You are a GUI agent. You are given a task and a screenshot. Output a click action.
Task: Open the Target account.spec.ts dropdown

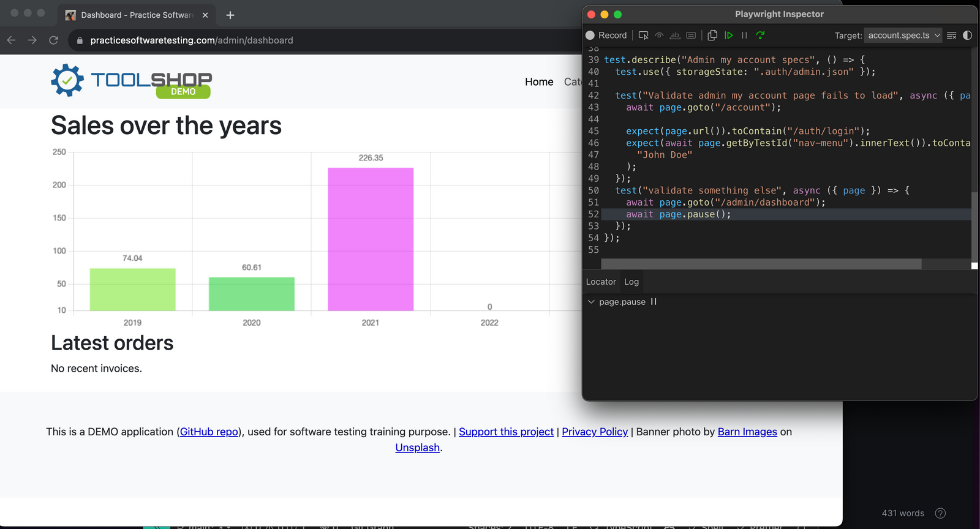(x=903, y=36)
